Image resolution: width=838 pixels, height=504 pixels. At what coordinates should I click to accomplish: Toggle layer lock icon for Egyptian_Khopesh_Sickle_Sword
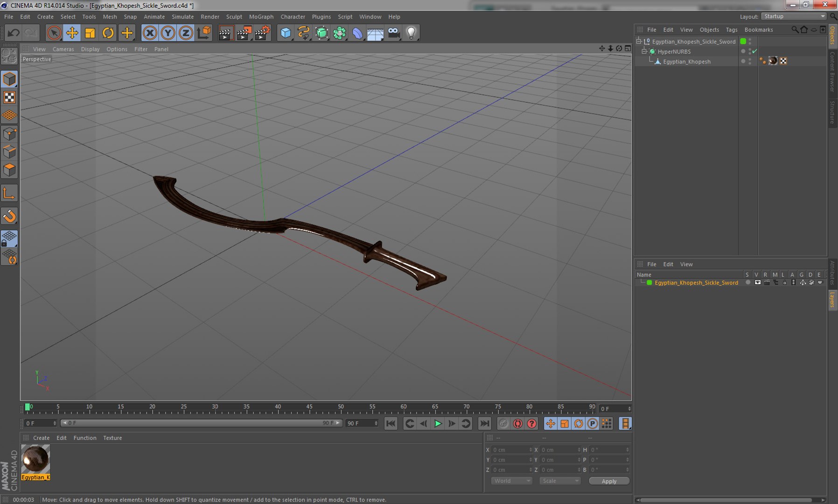[784, 282]
